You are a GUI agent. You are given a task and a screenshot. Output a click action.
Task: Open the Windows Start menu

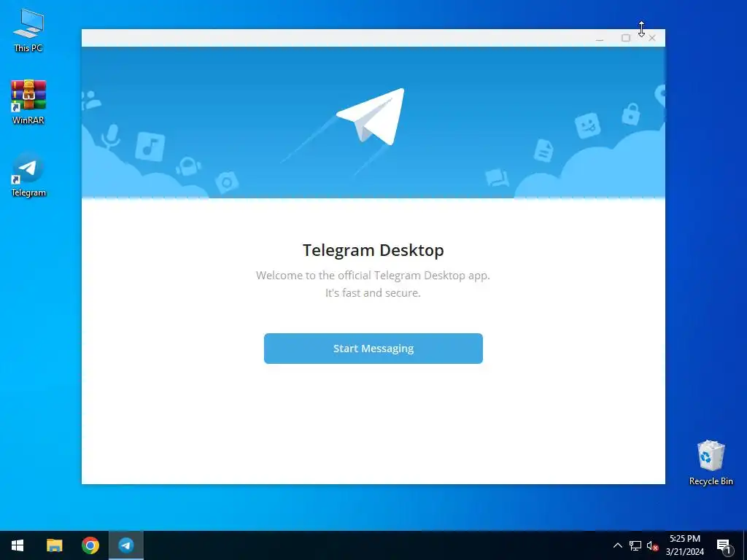coord(18,545)
